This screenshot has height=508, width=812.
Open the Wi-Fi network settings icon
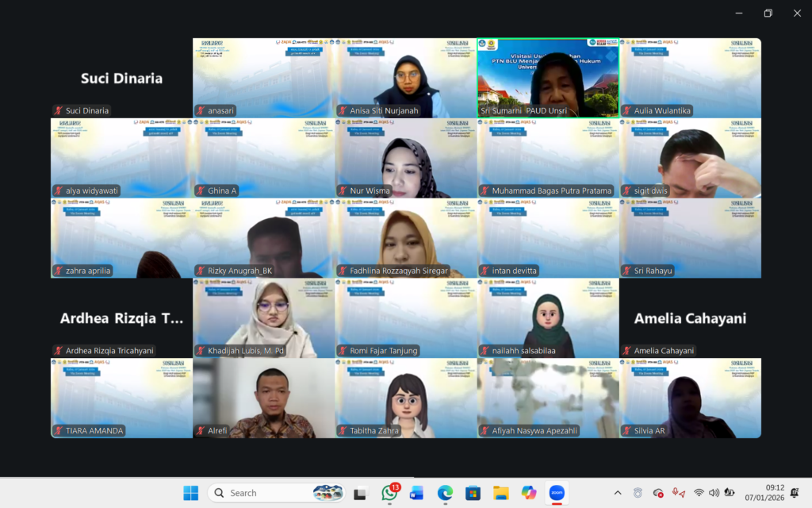point(699,493)
